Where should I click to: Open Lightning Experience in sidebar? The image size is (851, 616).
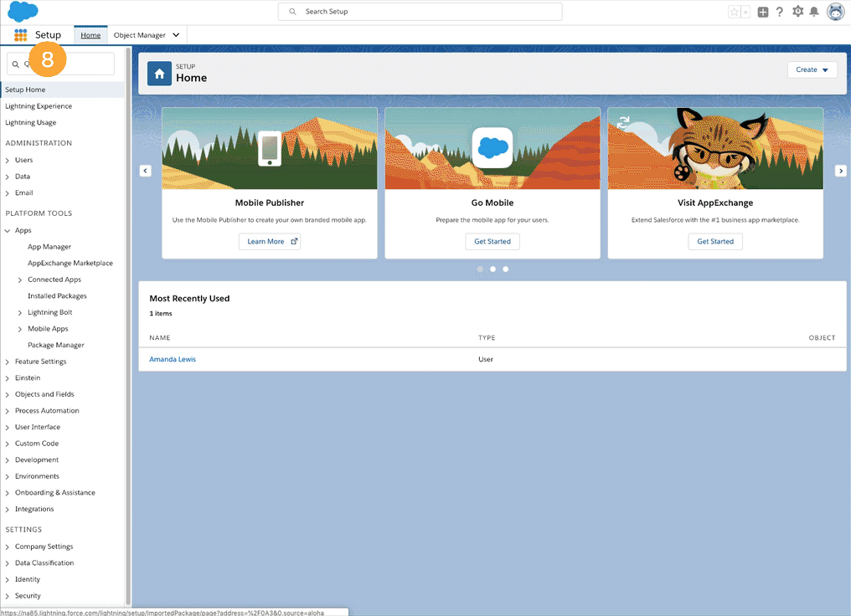coord(39,106)
